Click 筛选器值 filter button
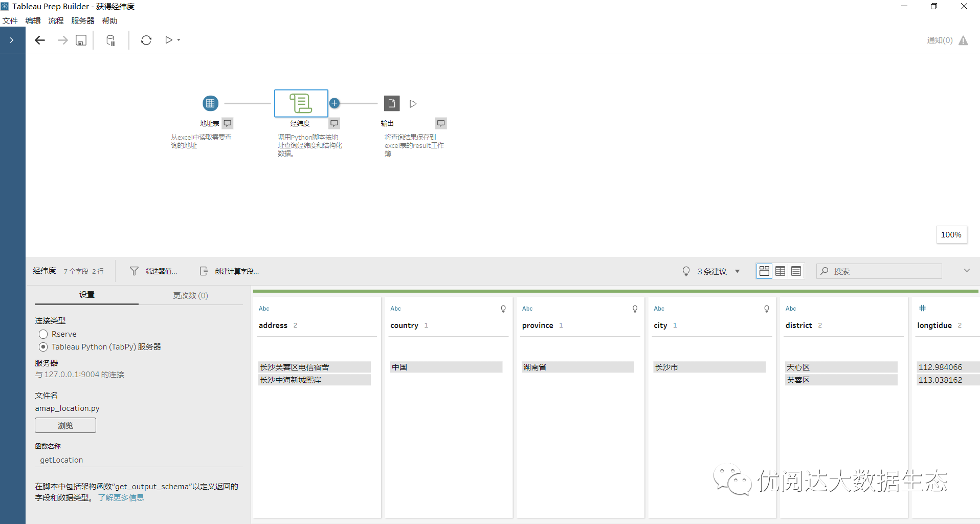 pyautogui.click(x=153, y=271)
